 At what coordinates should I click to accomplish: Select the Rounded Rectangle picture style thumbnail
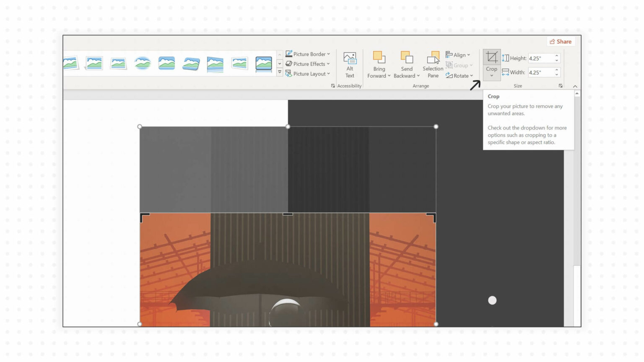pyautogui.click(x=166, y=63)
